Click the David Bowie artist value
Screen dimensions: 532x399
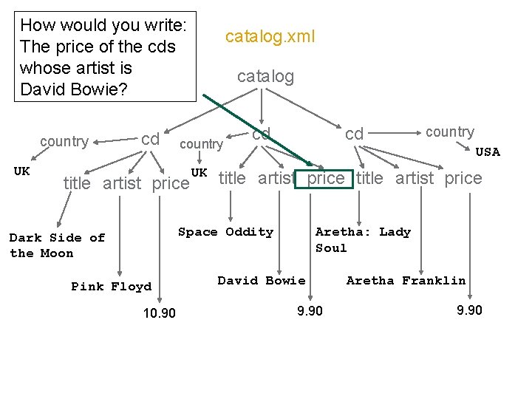262,281
